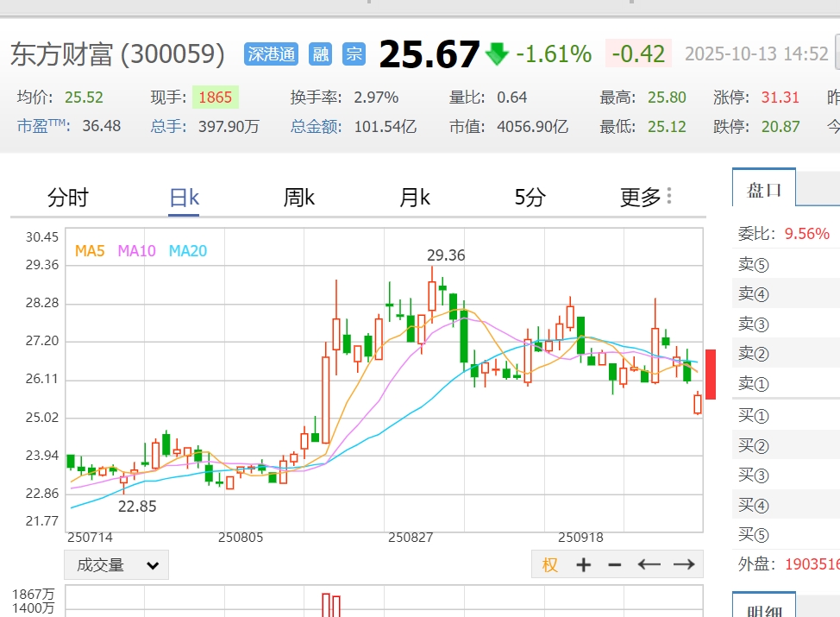Click the 买④ order row
This screenshot has height=617, width=840.
pyautogui.click(x=786, y=505)
